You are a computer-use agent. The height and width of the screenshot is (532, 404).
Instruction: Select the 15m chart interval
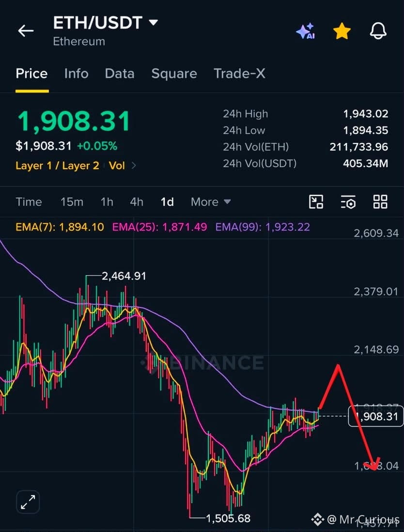pyautogui.click(x=72, y=202)
